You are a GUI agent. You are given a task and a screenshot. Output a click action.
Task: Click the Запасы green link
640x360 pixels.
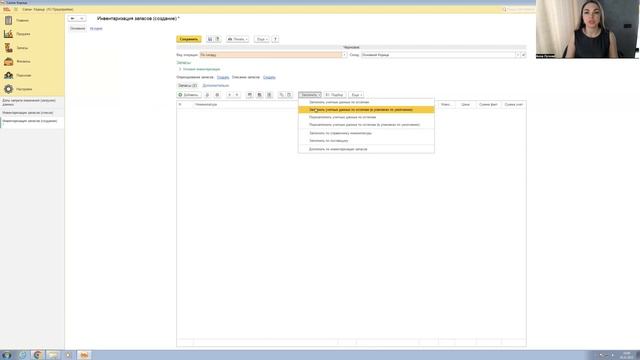184,63
